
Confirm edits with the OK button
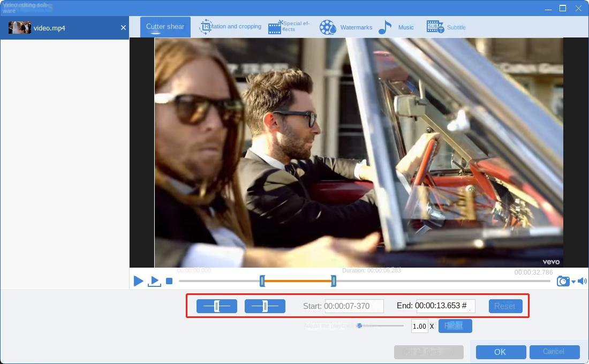[500, 352]
